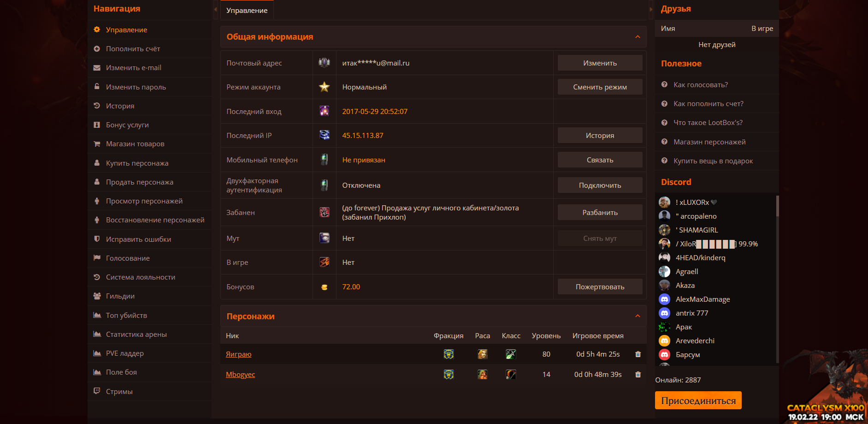The image size is (868, 424).
Task: Click the Discord member list scrollbar
Action: pos(777,206)
